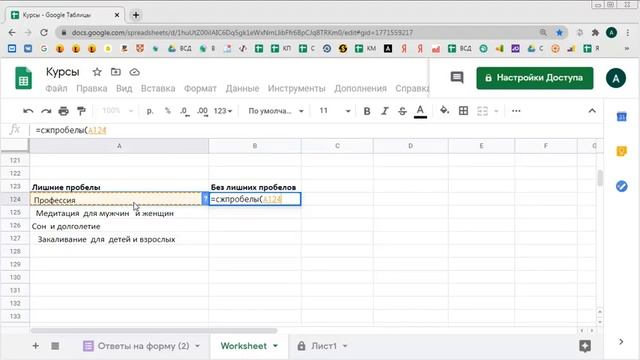
Task: Open the all sheets list icon
Action: 55,346
